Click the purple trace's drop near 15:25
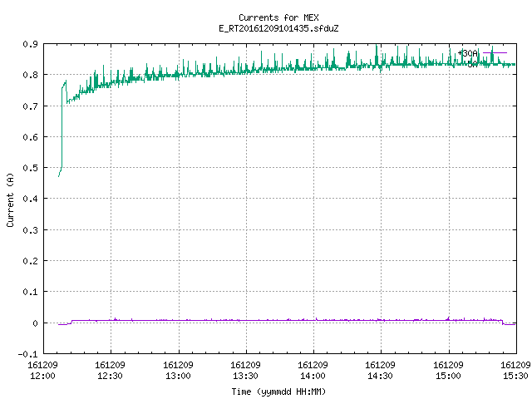 pos(502,323)
